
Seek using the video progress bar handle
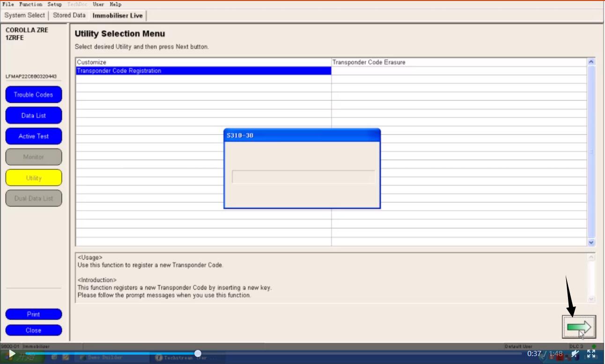click(198, 353)
